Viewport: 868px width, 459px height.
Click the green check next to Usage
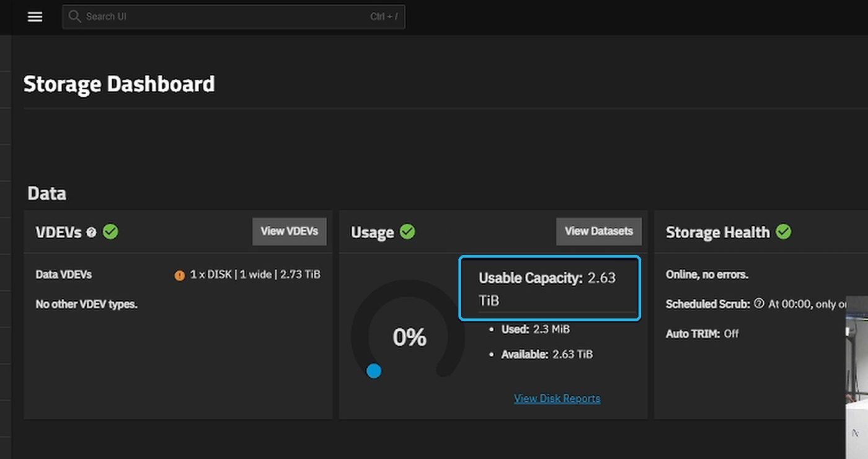407,232
